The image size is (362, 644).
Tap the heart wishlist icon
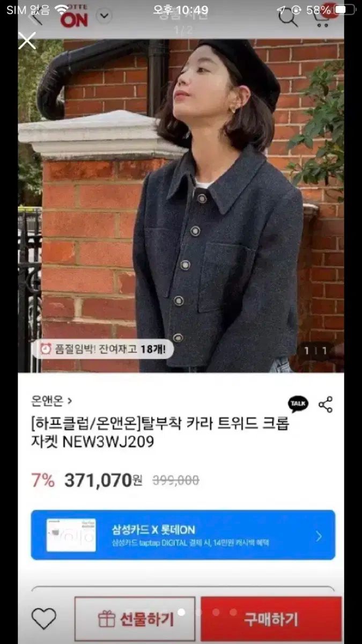(x=43, y=619)
